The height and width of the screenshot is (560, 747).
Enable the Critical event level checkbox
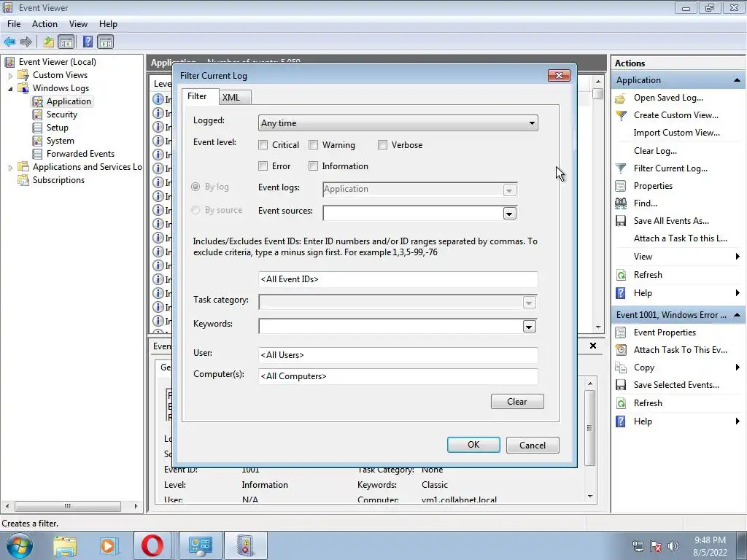(263, 145)
